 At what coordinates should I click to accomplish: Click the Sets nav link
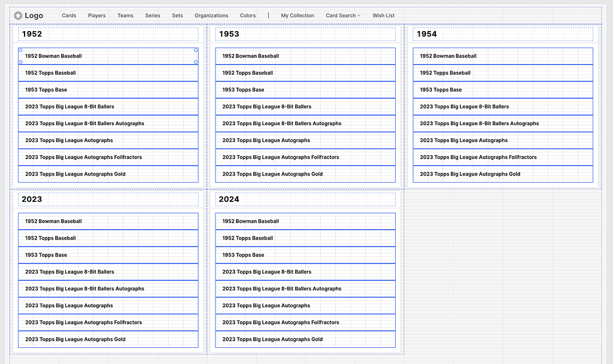pos(177,16)
